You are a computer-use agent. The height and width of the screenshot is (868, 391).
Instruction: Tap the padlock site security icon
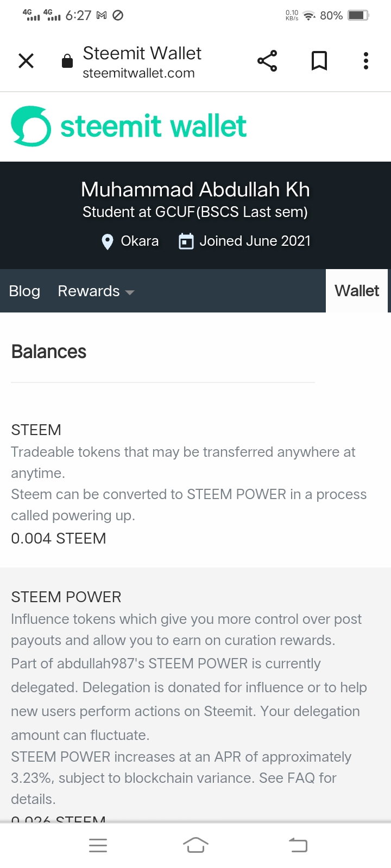(x=67, y=61)
